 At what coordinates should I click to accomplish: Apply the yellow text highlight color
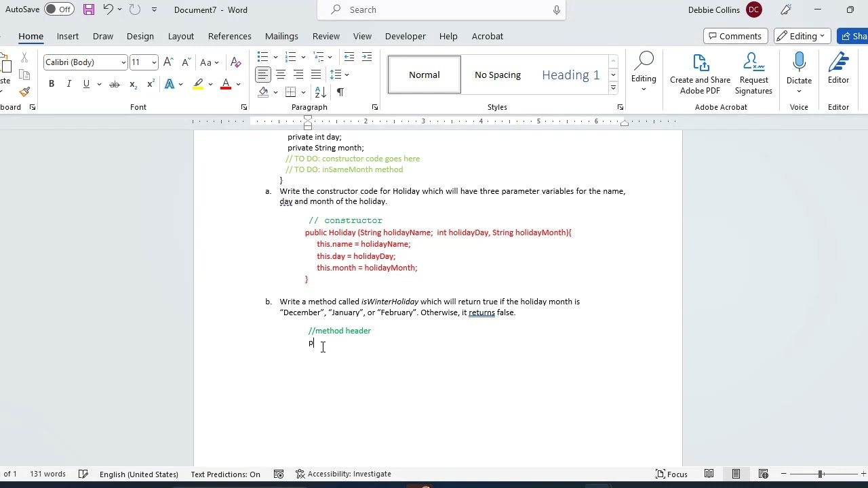(x=198, y=84)
